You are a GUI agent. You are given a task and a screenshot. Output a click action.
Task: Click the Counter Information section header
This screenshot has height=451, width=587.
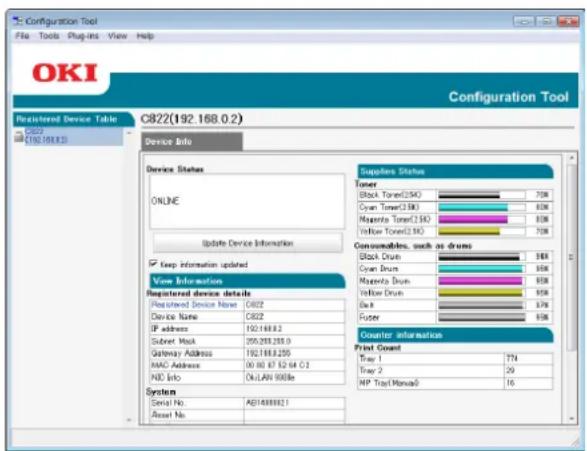coord(455,335)
